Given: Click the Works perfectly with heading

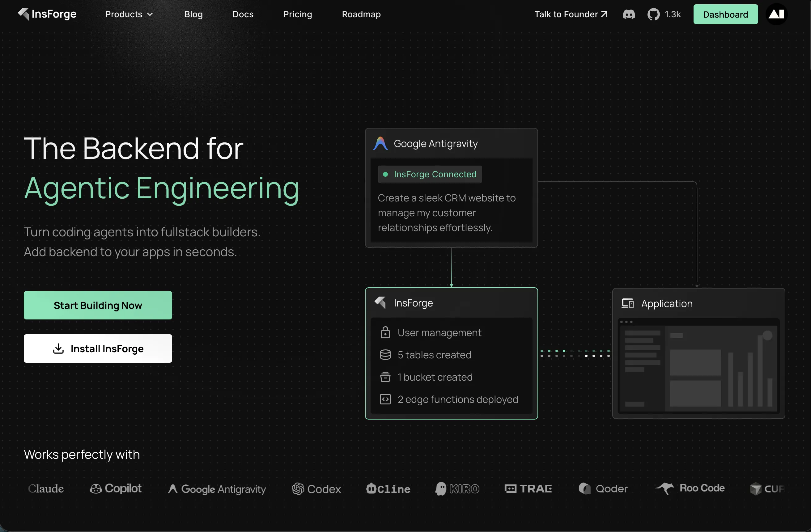Looking at the screenshot, I should 82,455.
